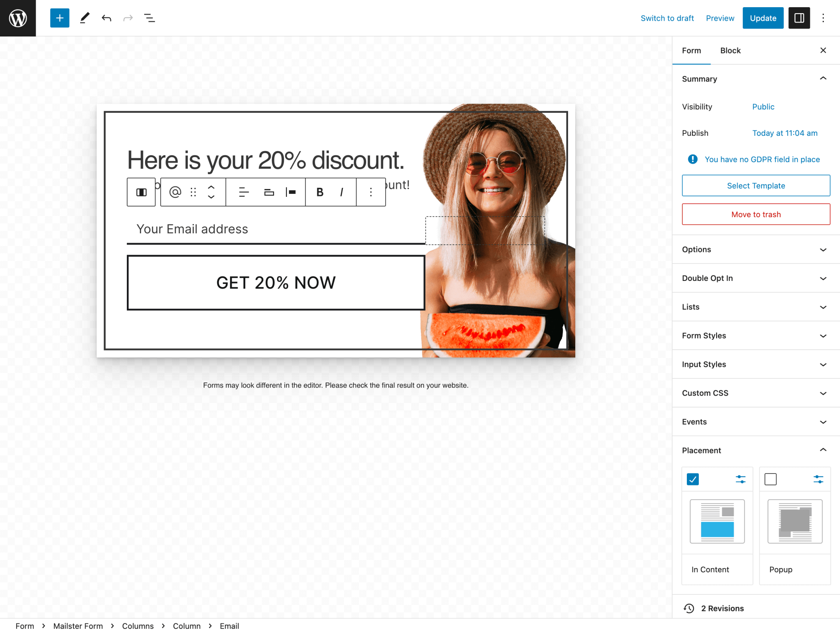Open the block inserter with the plus icon
840x633 pixels.
point(59,18)
